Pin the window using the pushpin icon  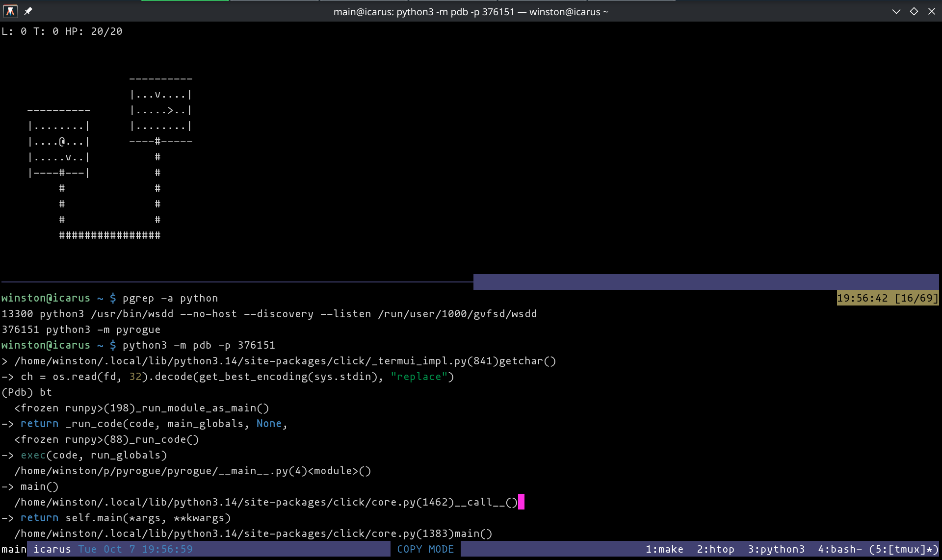pyautogui.click(x=28, y=11)
